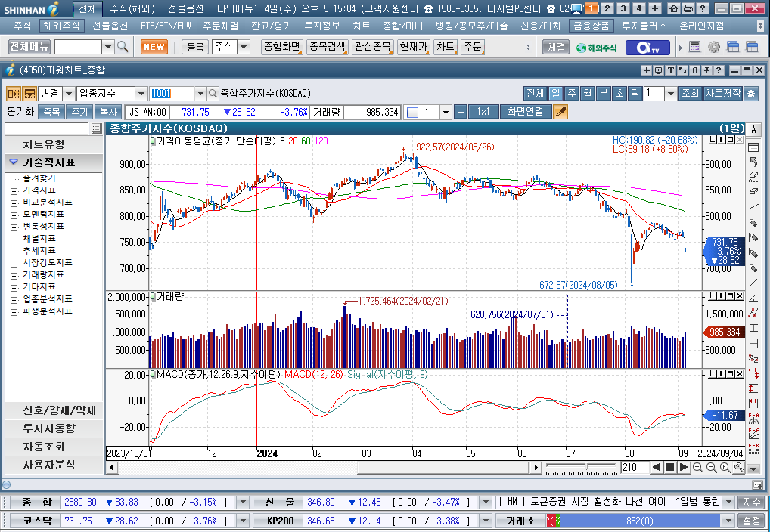
Task: Open the 선물옵션 menu in second row
Action: click(x=110, y=26)
